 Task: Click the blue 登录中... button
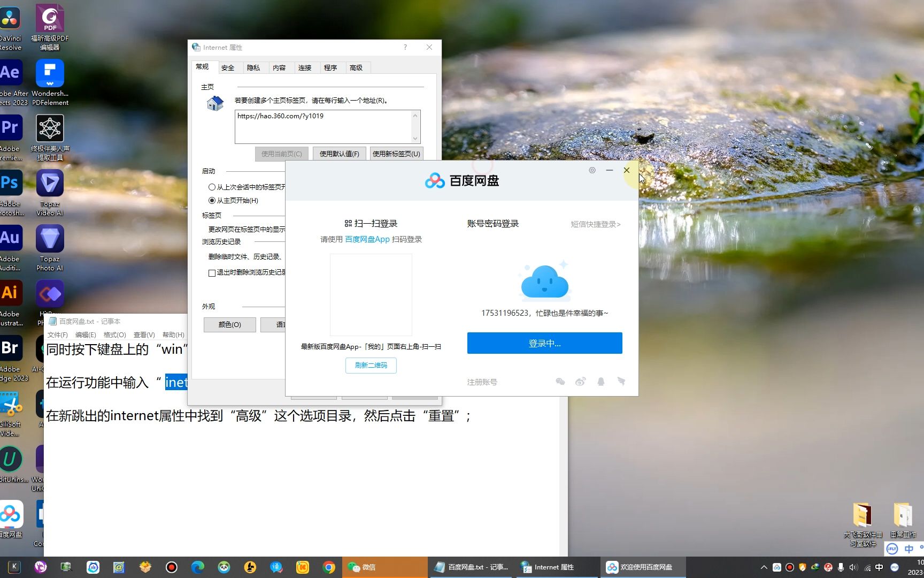click(545, 343)
